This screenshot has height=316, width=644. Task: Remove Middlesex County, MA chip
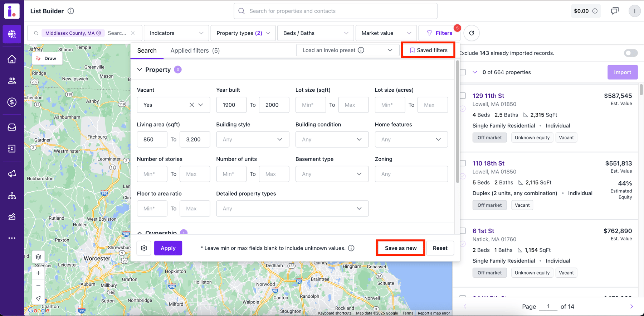pos(99,33)
